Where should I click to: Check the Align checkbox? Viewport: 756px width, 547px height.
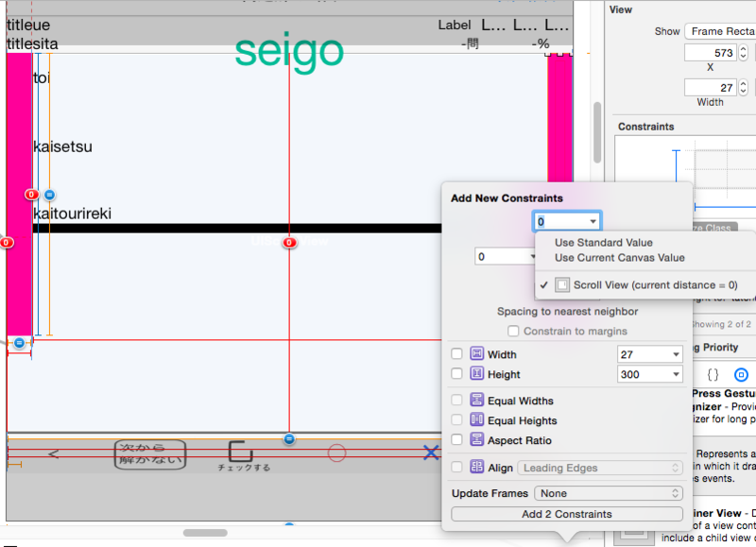point(456,467)
